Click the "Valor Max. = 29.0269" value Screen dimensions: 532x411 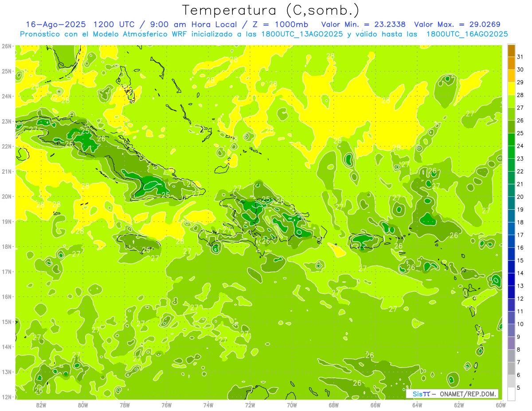(x=457, y=24)
